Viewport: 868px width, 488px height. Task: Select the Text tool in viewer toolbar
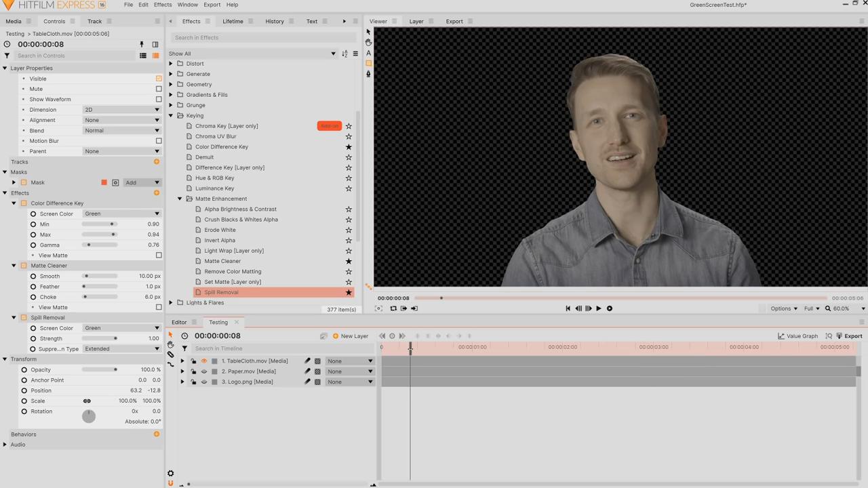pos(368,53)
